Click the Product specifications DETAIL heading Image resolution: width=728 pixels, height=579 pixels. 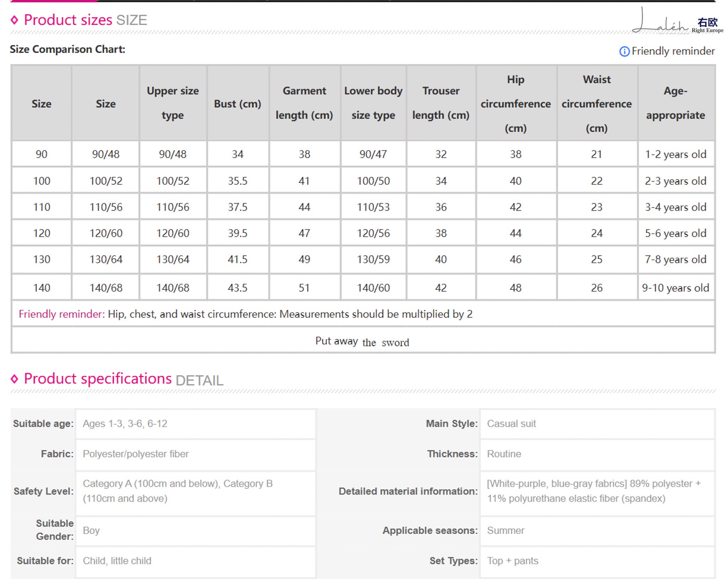123,379
